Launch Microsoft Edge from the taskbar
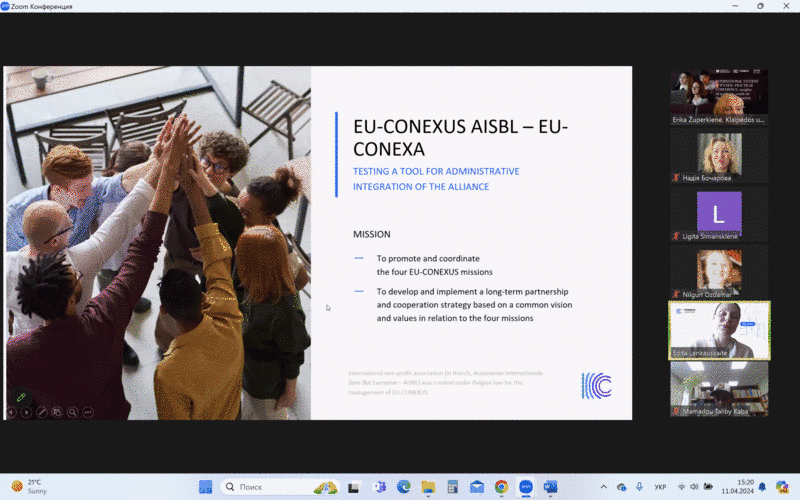800x500 pixels. click(404, 487)
